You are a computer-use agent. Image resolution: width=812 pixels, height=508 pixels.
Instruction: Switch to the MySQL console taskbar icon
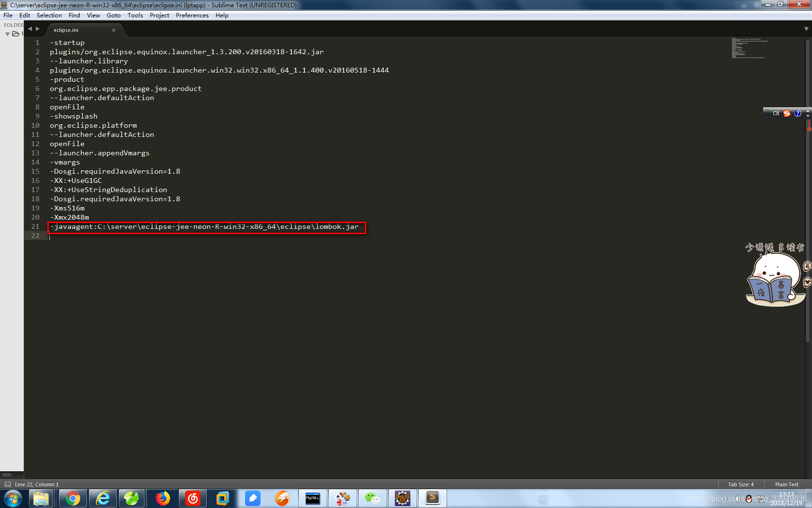click(x=313, y=498)
